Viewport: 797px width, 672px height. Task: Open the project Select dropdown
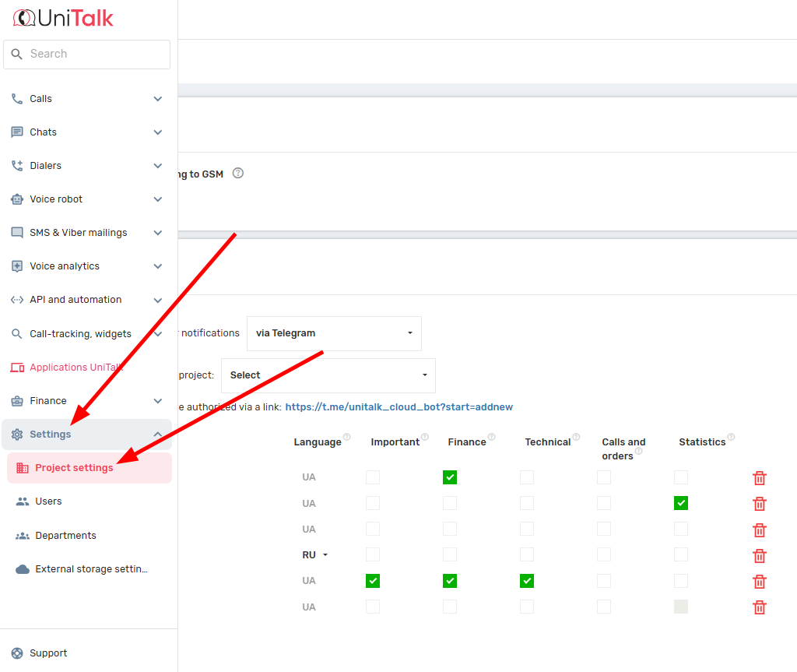pyautogui.click(x=328, y=375)
